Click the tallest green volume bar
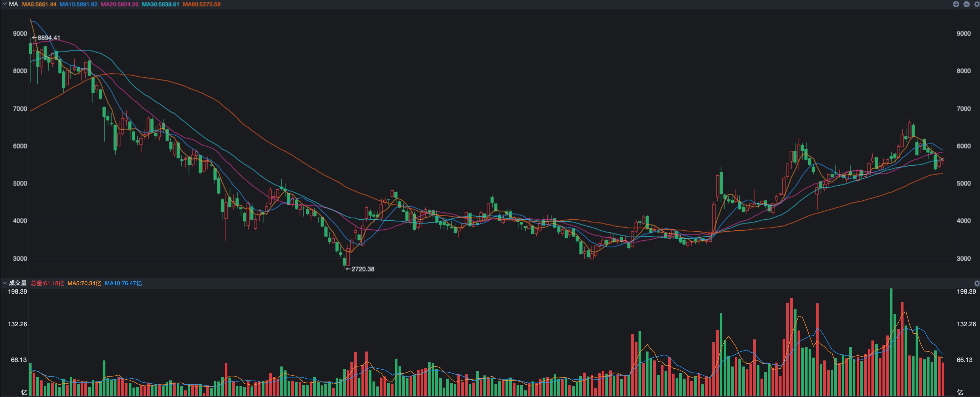Screen dimensions: 980x397 pyautogui.click(x=891, y=343)
